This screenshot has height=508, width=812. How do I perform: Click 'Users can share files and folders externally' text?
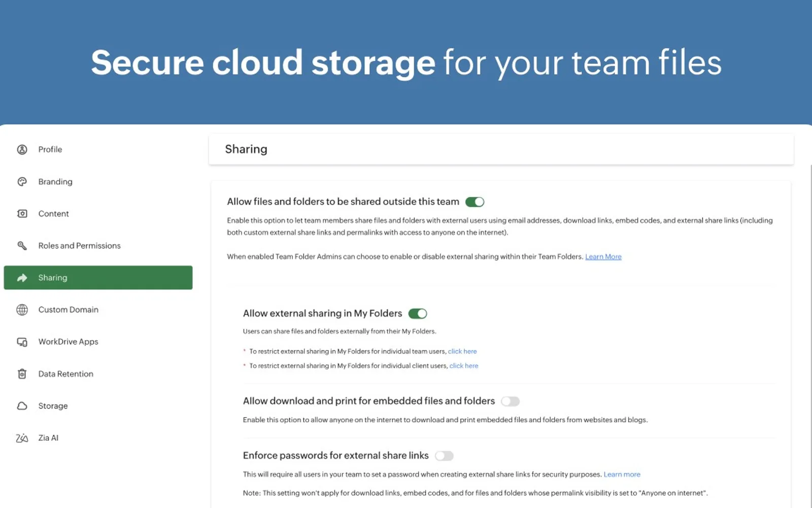point(340,331)
